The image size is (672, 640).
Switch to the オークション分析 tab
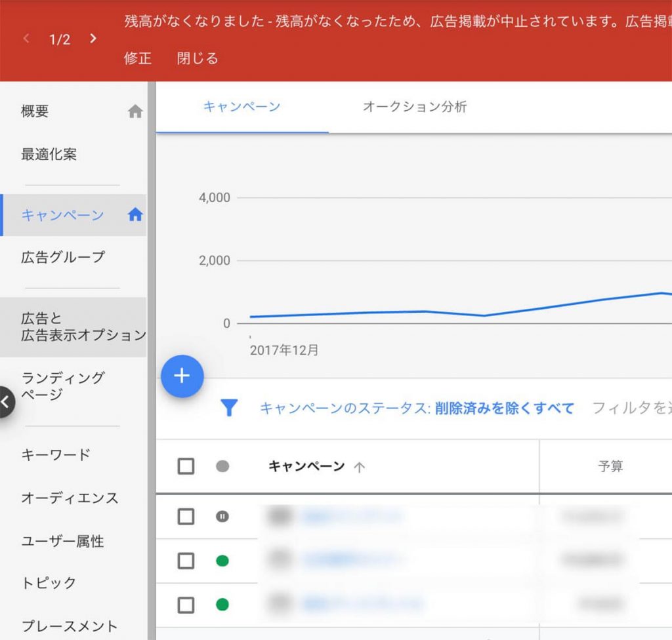[x=415, y=107]
